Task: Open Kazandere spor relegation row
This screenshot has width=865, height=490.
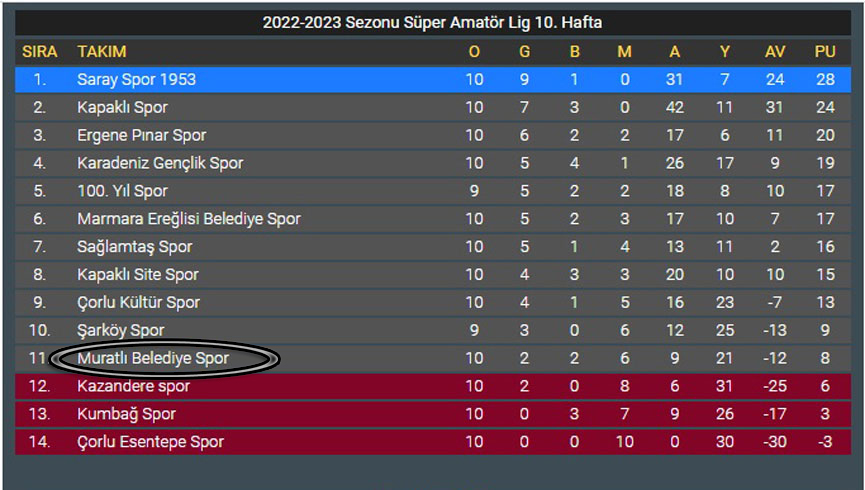Action: (433, 386)
